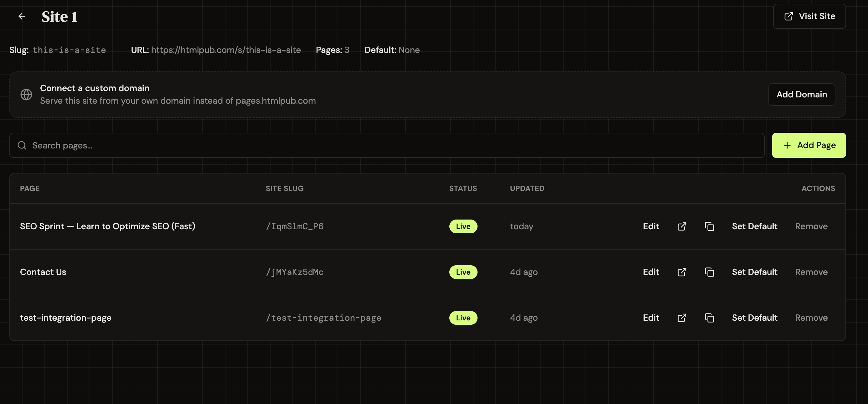This screenshot has height=404, width=868.
Task: Click the Pages: 3 count
Action: pos(333,50)
